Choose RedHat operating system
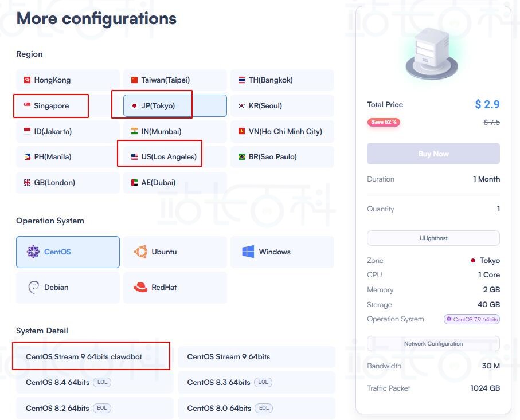 click(175, 288)
